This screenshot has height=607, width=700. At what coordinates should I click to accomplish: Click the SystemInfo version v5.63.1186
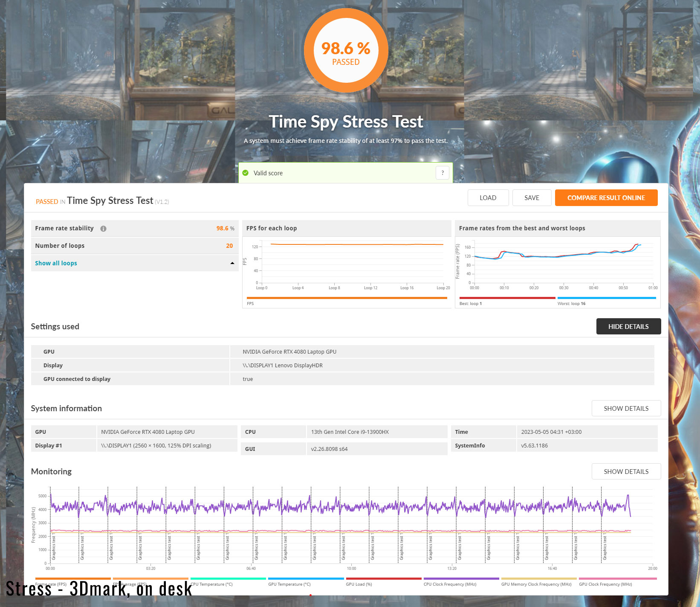tap(534, 445)
